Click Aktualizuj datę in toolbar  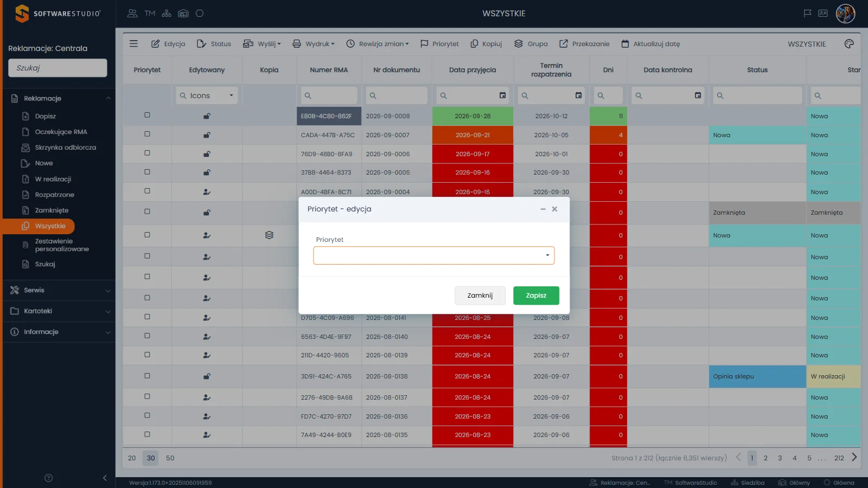650,43
